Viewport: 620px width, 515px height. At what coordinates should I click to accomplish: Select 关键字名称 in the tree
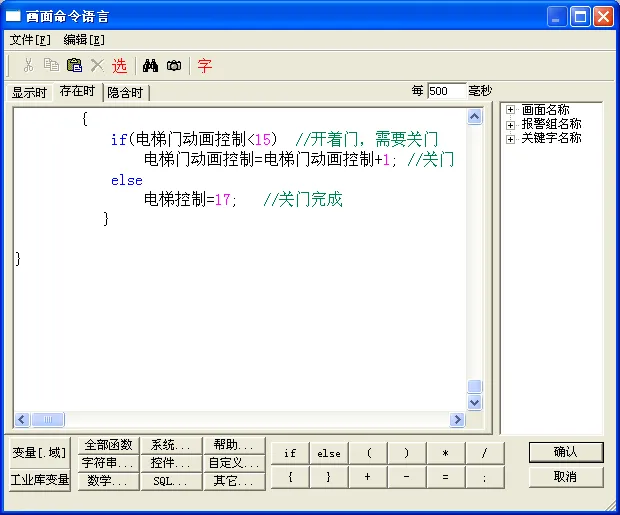(551, 138)
